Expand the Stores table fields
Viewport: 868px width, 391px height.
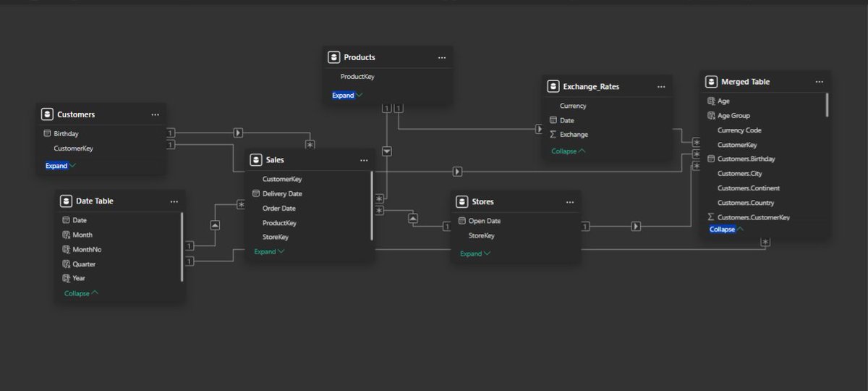pyautogui.click(x=475, y=253)
